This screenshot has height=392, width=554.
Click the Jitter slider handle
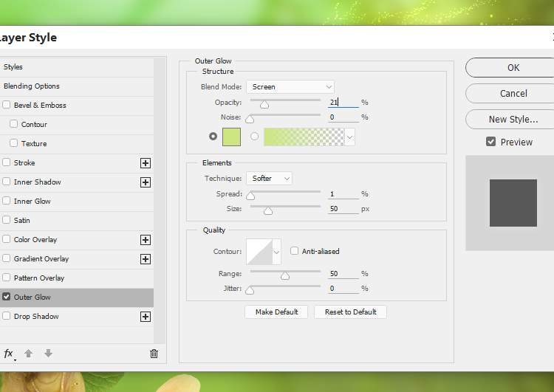coord(250,290)
